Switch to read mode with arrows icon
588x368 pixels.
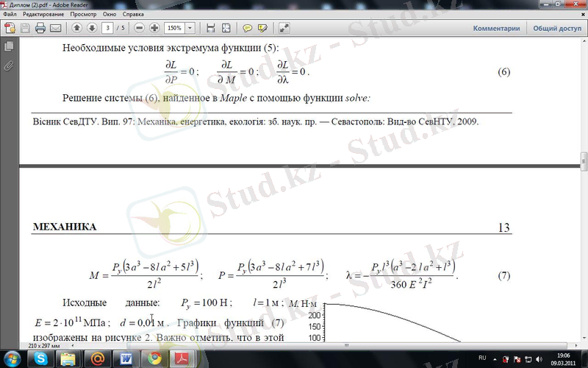[284, 28]
